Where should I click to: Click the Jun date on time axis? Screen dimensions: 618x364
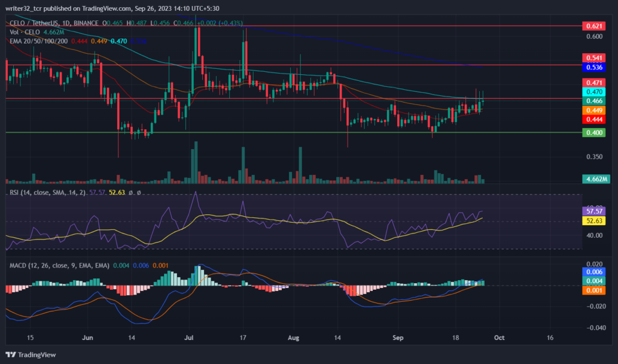pyautogui.click(x=88, y=337)
